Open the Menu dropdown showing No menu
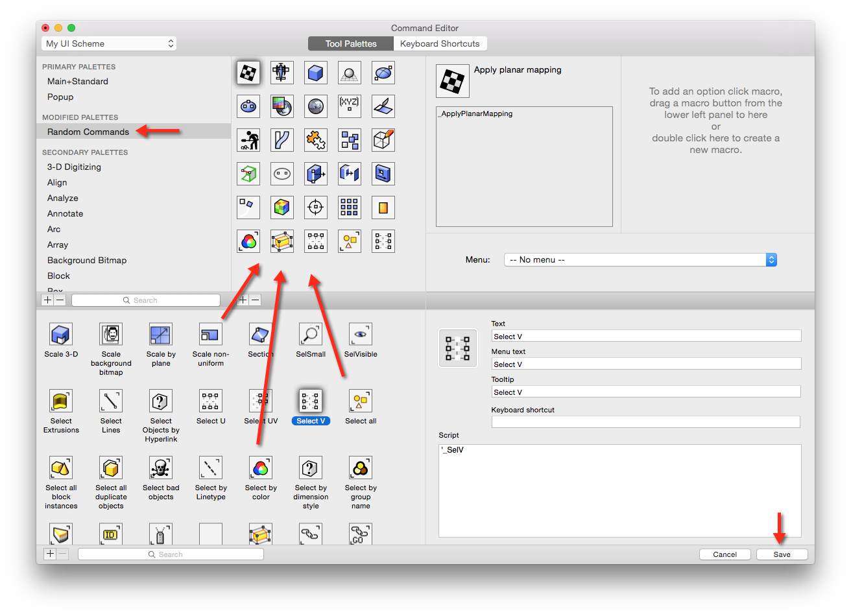 pyautogui.click(x=640, y=259)
